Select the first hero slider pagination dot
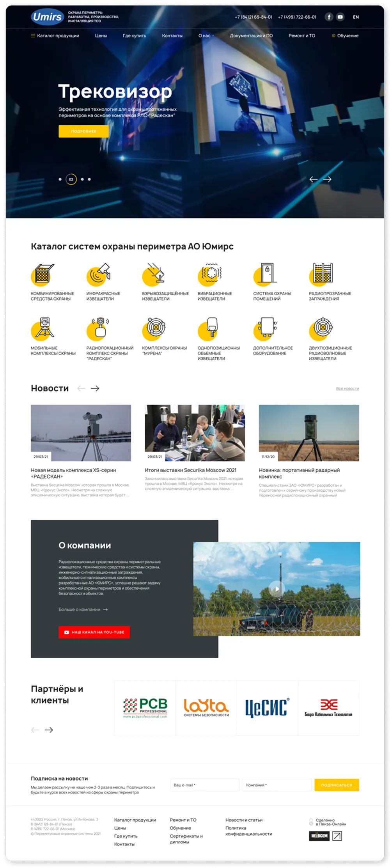The height and width of the screenshot is (868, 390). pyautogui.click(x=60, y=179)
